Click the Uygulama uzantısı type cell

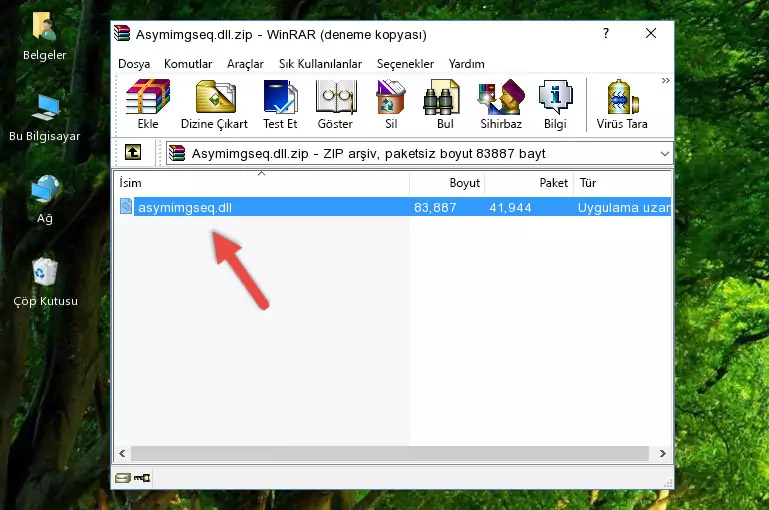pyautogui.click(x=624, y=207)
